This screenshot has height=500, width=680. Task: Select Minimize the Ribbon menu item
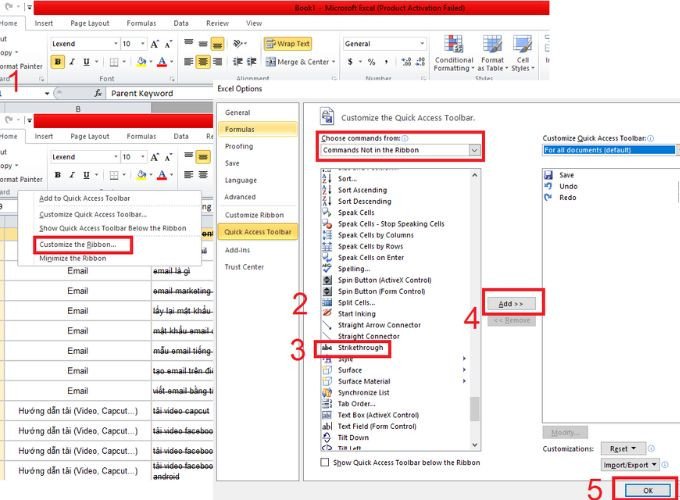[72, 258]
